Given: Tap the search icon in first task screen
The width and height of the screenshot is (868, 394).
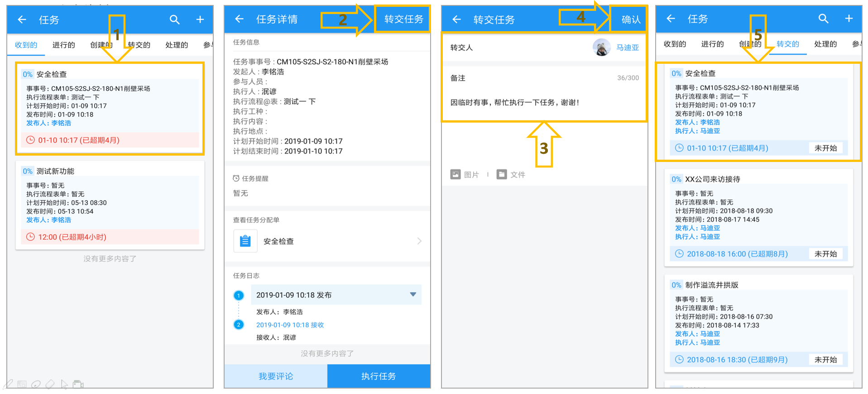Looking at the screenshot, I should [174, 19].
